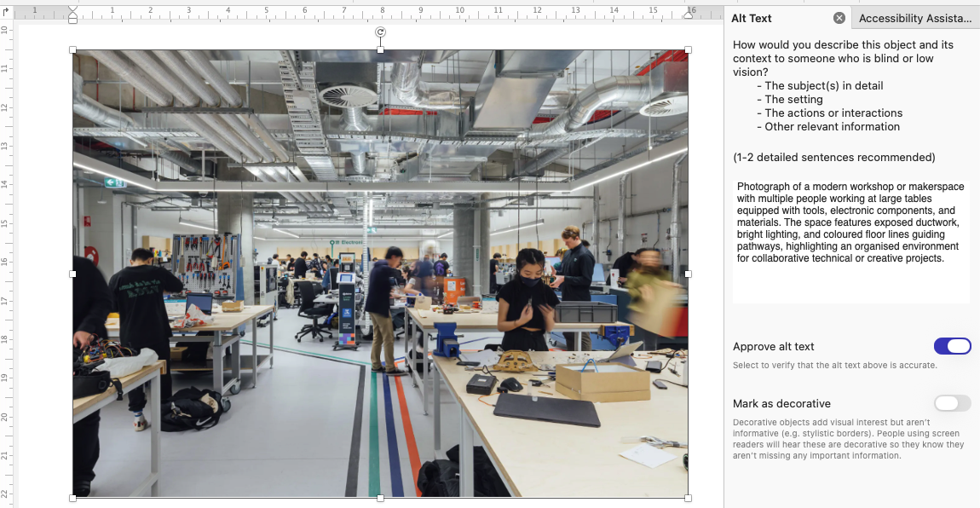Click the left-middle resize handle of the picture
The height and width of the screenshot is (508, 980).
72,274
